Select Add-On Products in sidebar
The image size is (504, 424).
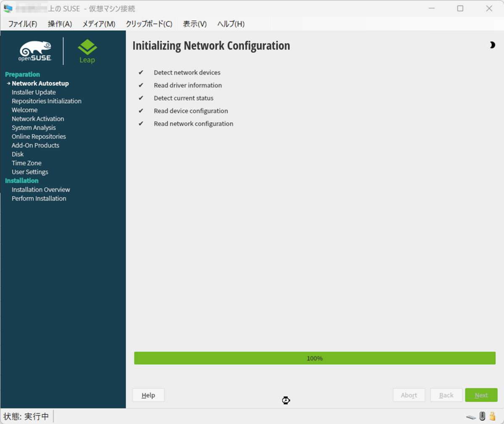(35, 145)
